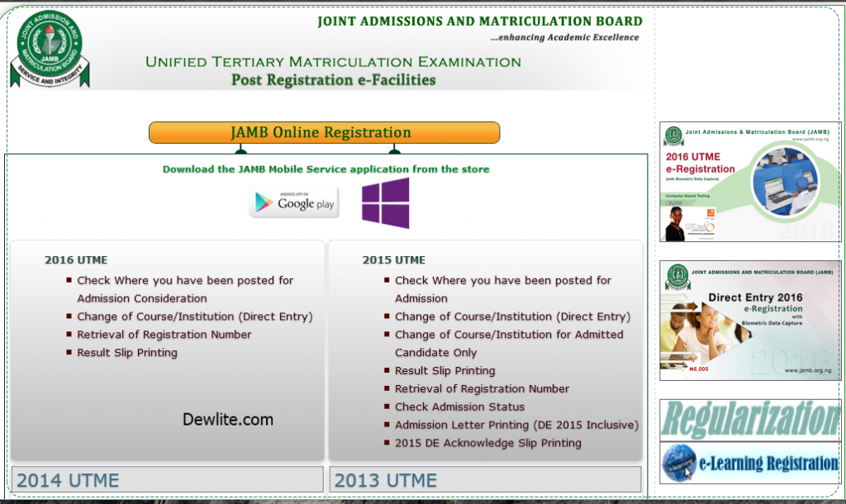Click the Joint Admissions and Matriculation Board title
Viewport: 846px width, 504px height.
click(480, 21)
